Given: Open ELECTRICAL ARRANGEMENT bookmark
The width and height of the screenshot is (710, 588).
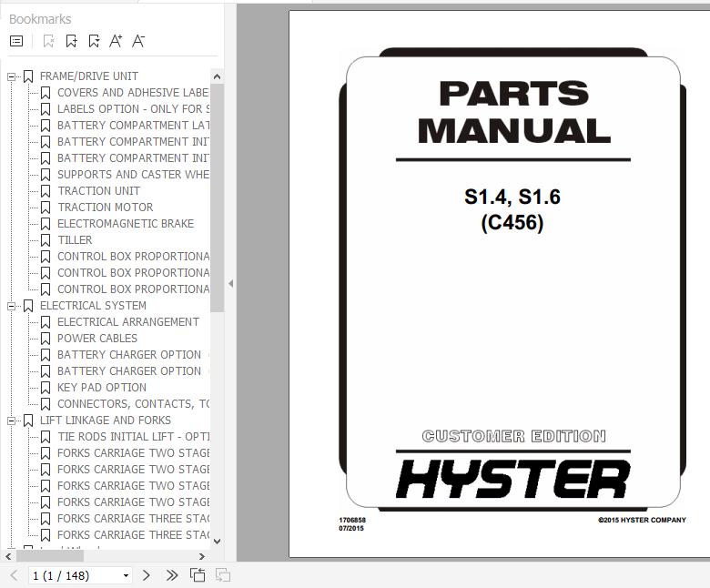Looking at the screenshot, I should click(128, 322).
